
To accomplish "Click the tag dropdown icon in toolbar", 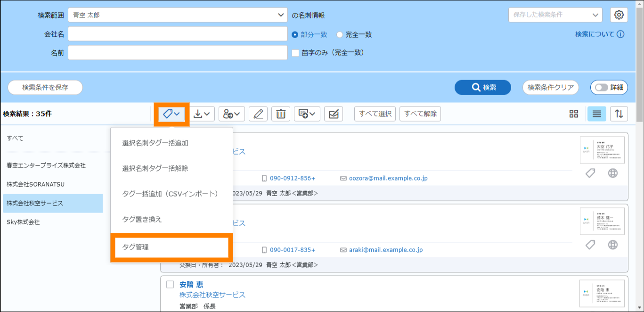I will [171, 114].
